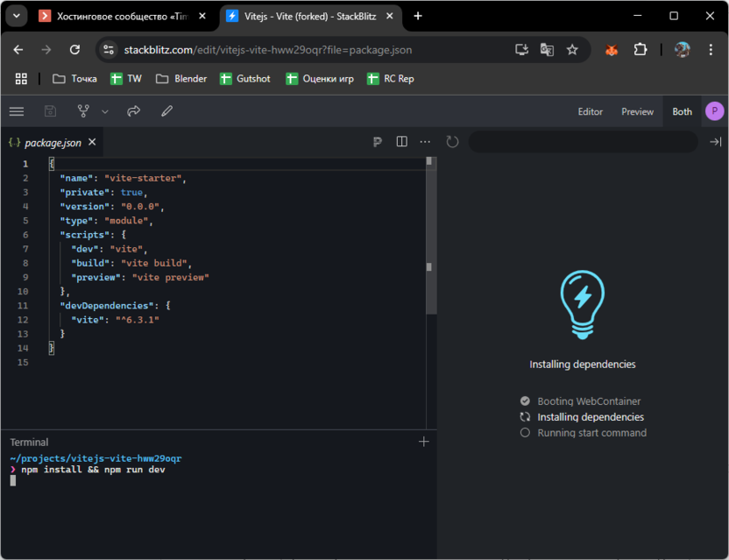This screenshot has width=729, height=560.
Task: Click the preview URL address field
Action: pos(583,142)
